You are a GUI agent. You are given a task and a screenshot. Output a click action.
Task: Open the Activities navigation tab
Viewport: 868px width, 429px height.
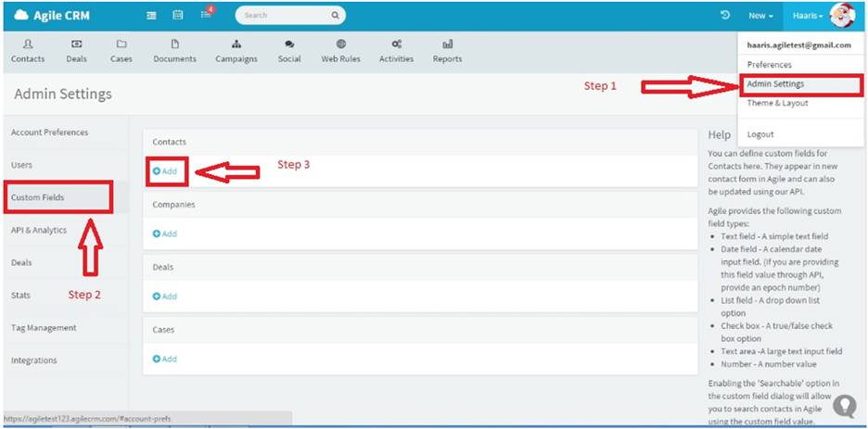pyautogui.click(x=396, y=52)
